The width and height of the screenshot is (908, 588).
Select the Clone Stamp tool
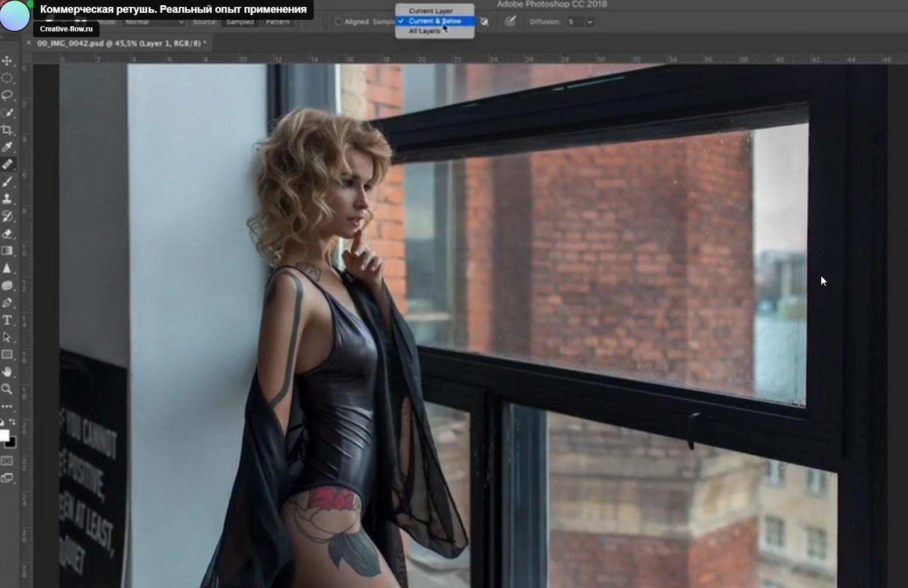(8, 199)
